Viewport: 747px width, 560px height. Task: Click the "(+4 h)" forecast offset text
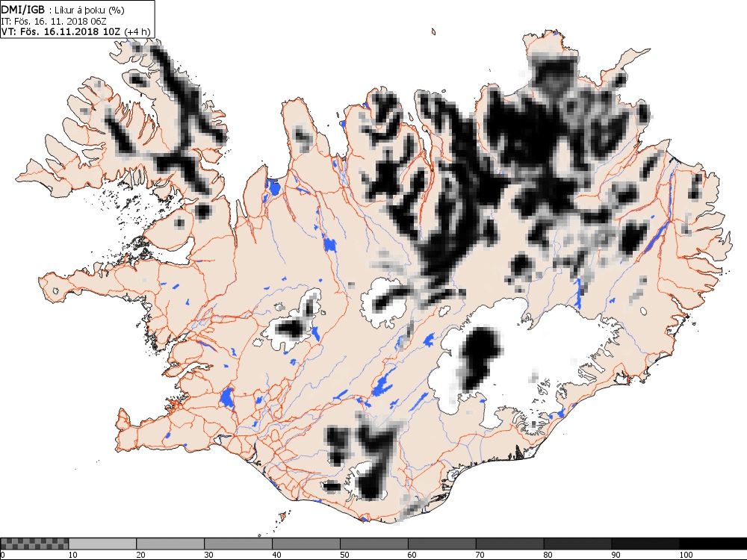pos(137,32)
